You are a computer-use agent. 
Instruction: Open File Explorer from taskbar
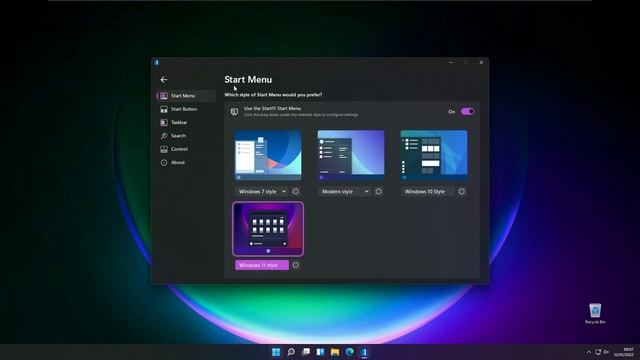tap(335, 352)
